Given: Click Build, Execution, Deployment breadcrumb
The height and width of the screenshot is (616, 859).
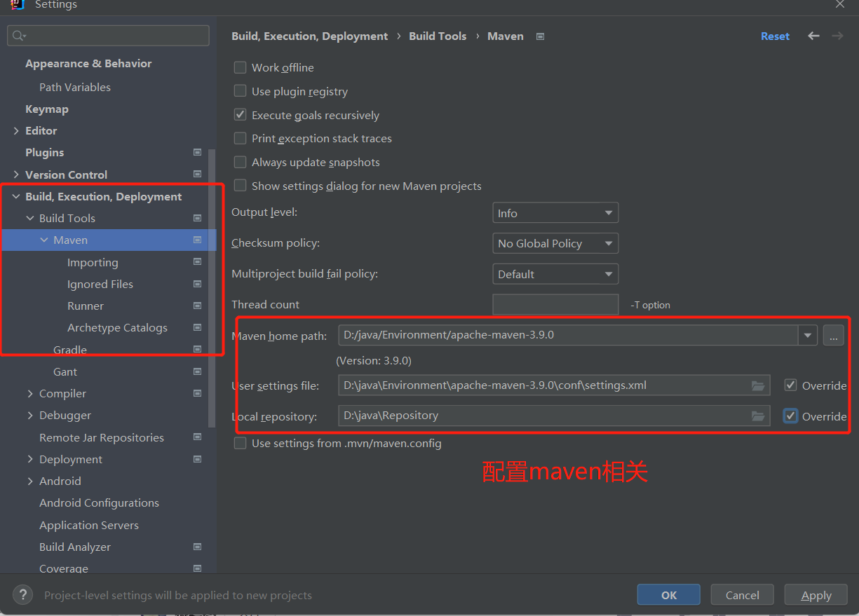Looking at the screenshot, I should pos(310,36).
